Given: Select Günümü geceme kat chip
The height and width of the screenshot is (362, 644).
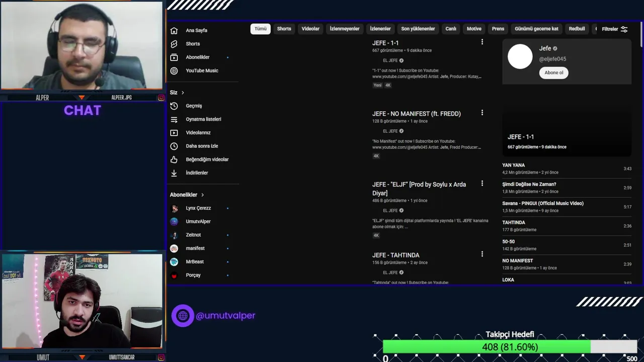Looking at the screenshot, I should pyautogui.click(x=536, y=29).
